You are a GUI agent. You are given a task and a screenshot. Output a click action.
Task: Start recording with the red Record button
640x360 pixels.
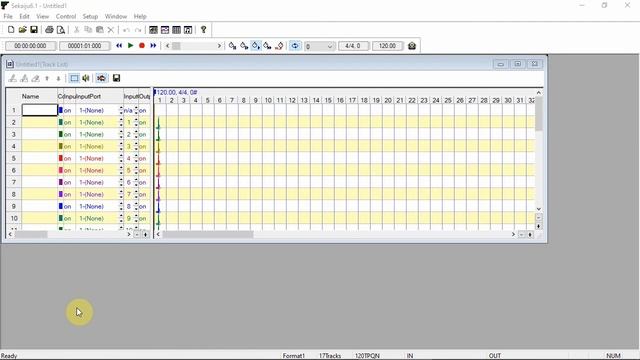coord(142,46)
